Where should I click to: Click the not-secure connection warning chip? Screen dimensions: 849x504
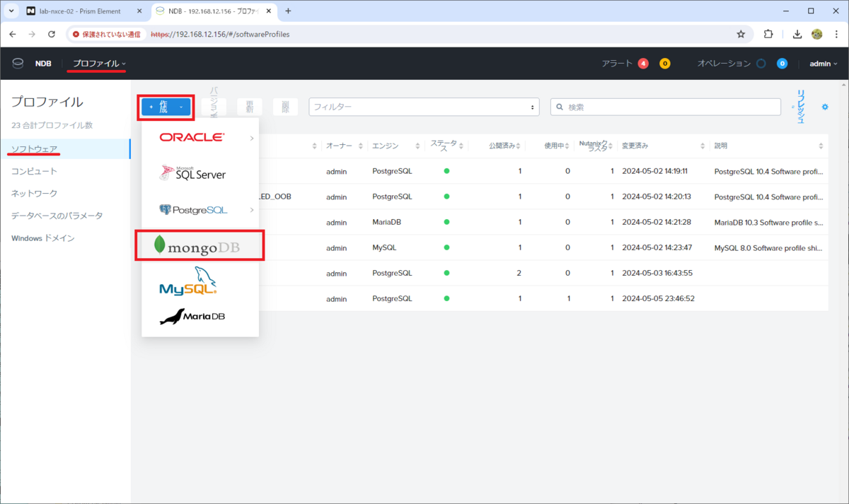point(107,34)
